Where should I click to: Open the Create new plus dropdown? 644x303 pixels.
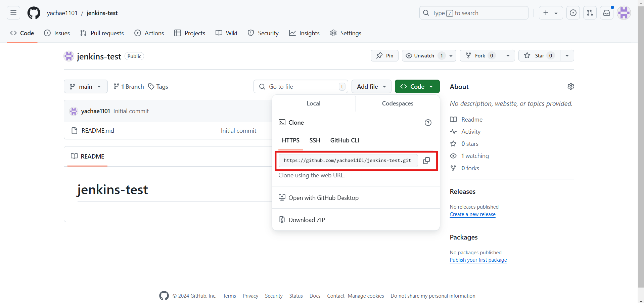tap(551, 13)
